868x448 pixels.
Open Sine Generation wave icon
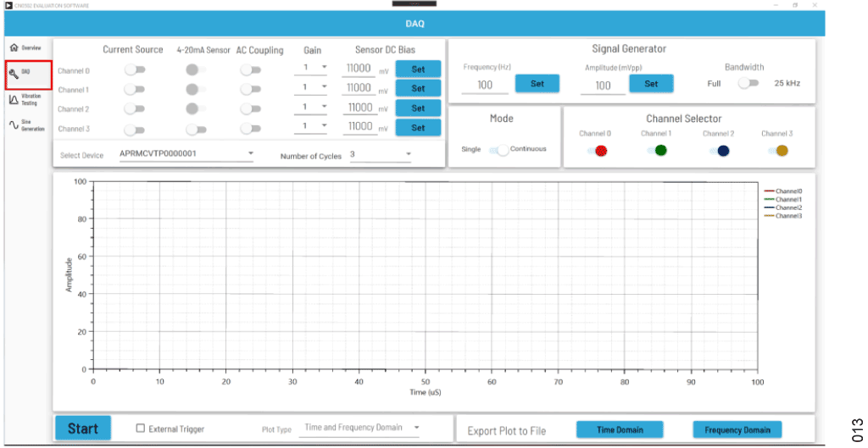14,124
